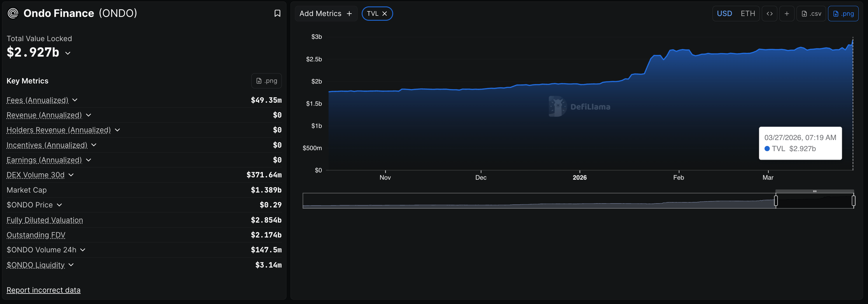868x304 pixels.
Task: Export Key Metrics as .png
Action: pos(267,81)
